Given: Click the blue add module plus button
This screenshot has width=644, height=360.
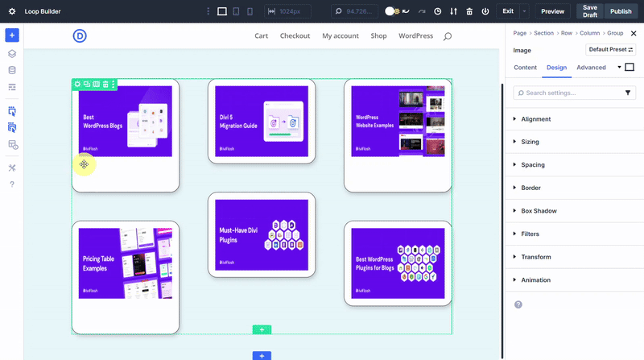Looking at the screenshot, I should point(12,35).
